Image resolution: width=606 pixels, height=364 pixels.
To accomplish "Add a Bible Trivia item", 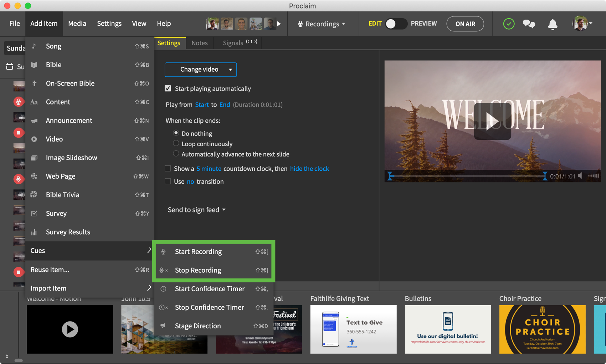I will 62,195.
